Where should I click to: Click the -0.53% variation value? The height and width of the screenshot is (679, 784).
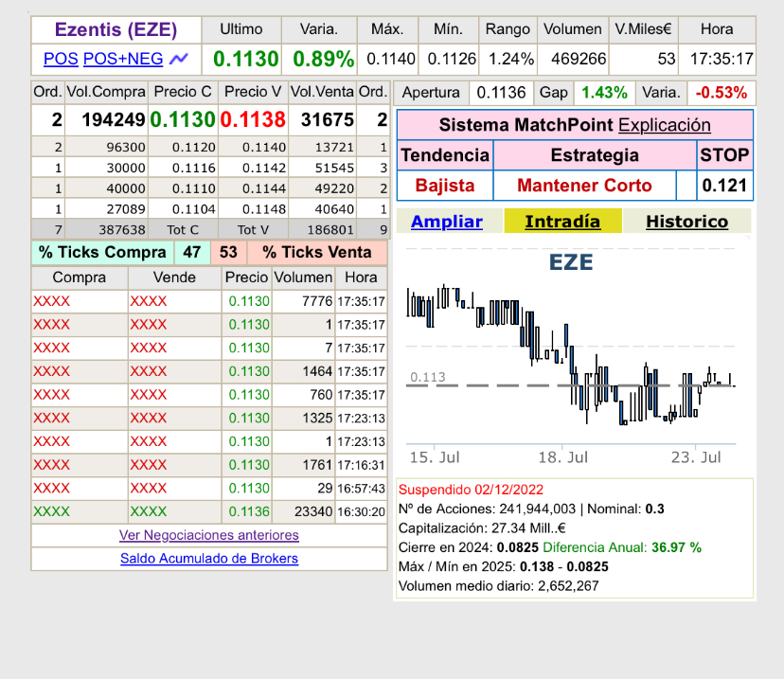pos(721,93)
